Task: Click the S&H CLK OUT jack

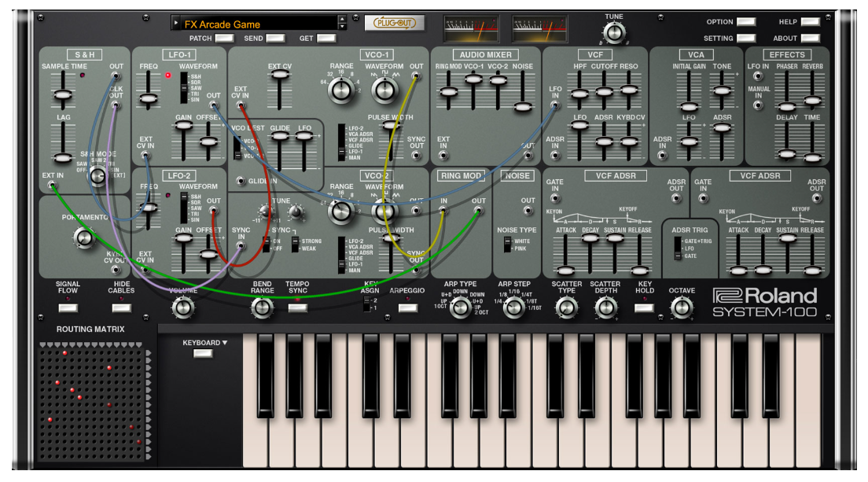Action: [x=116, y=105]
